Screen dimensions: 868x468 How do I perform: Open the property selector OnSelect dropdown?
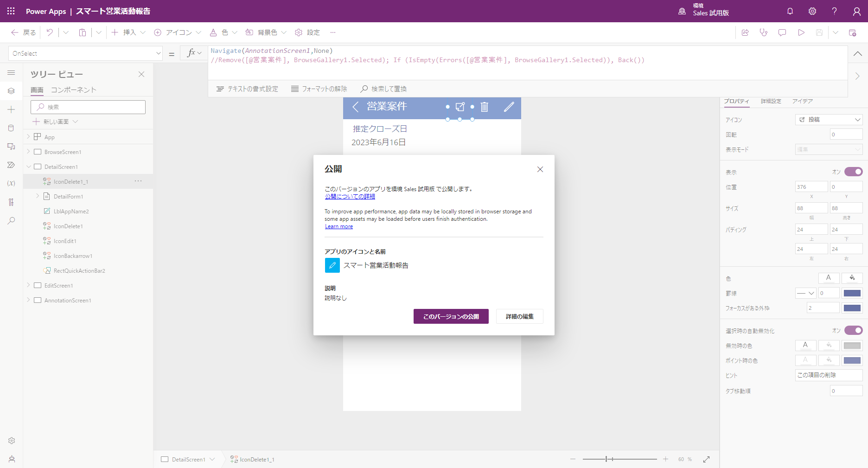click(85, 53)
